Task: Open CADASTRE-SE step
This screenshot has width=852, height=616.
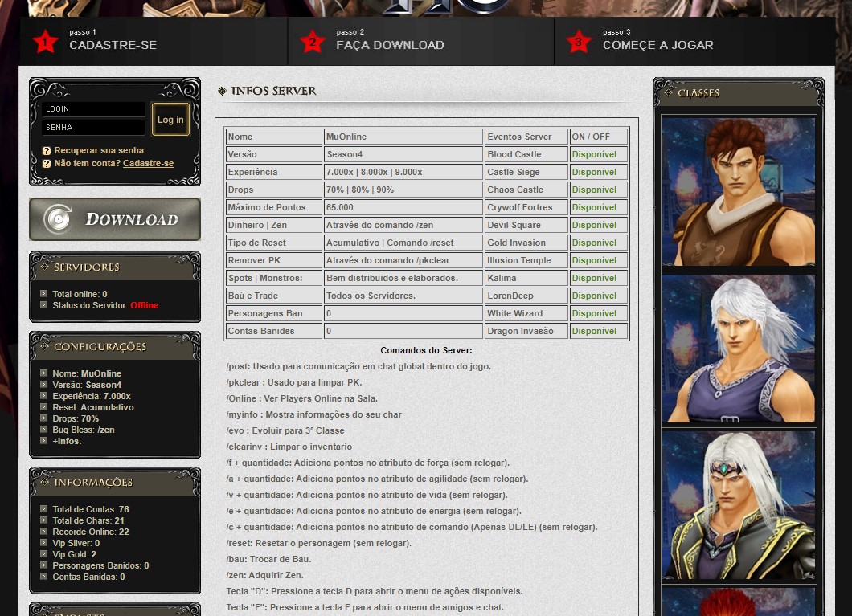Action: coord(113,45)
